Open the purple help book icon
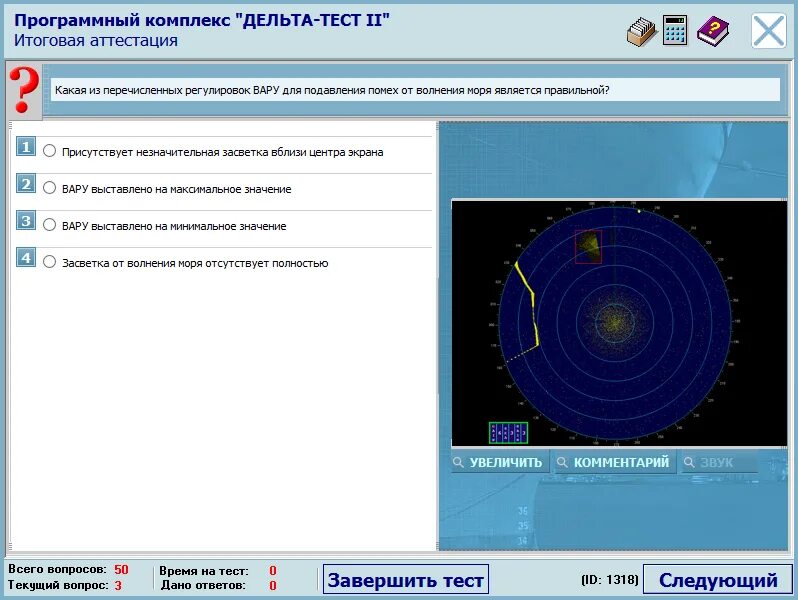The image size is (798, 600). [712, 32]
